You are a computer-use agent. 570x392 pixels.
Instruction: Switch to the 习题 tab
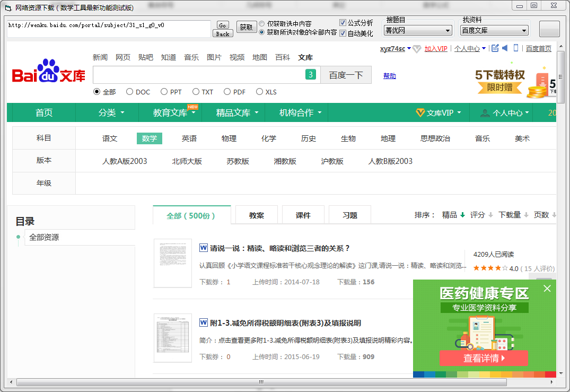click(x=350, y=215)
